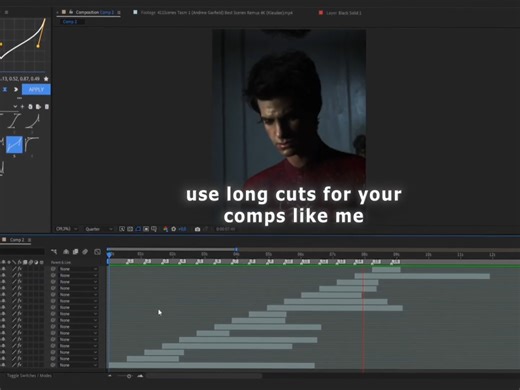Screen dimensions: 520x390
Task: Open Parent dropdown of the second layer row
Action: [79, 275]
